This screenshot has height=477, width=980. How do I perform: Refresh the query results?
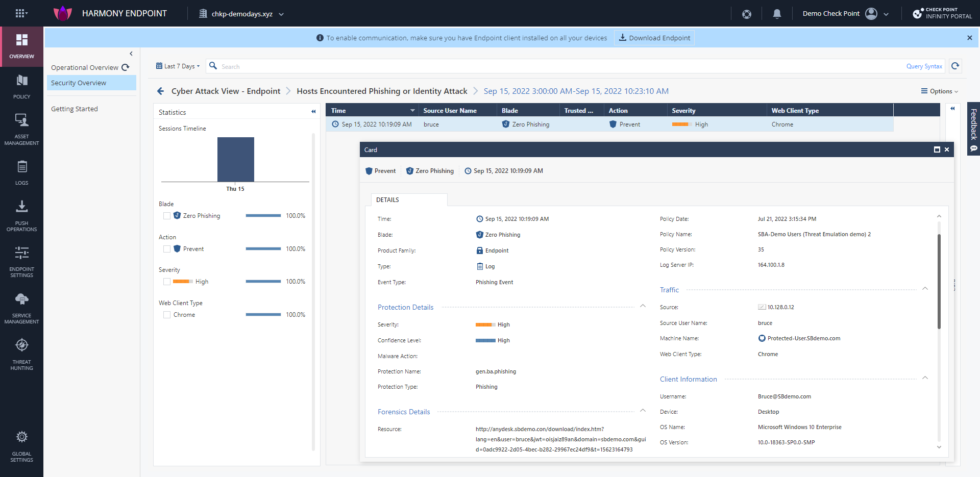pos(955,66)
